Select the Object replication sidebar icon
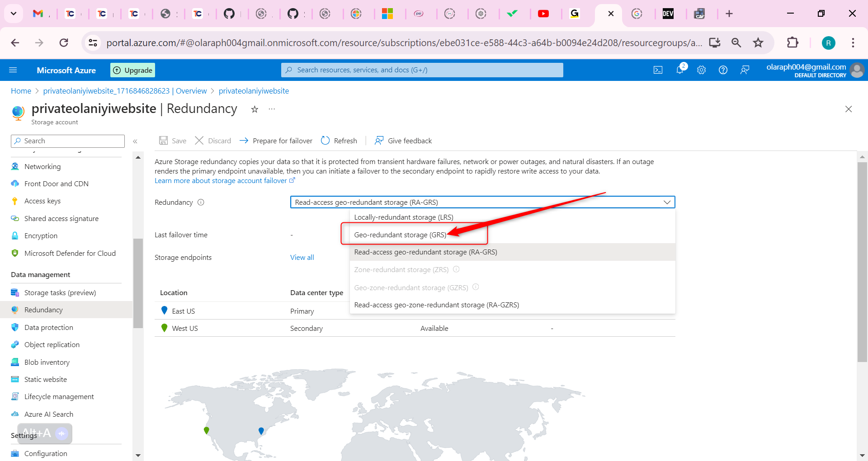This screenshot has height=461, width=868. coord(15,344)
